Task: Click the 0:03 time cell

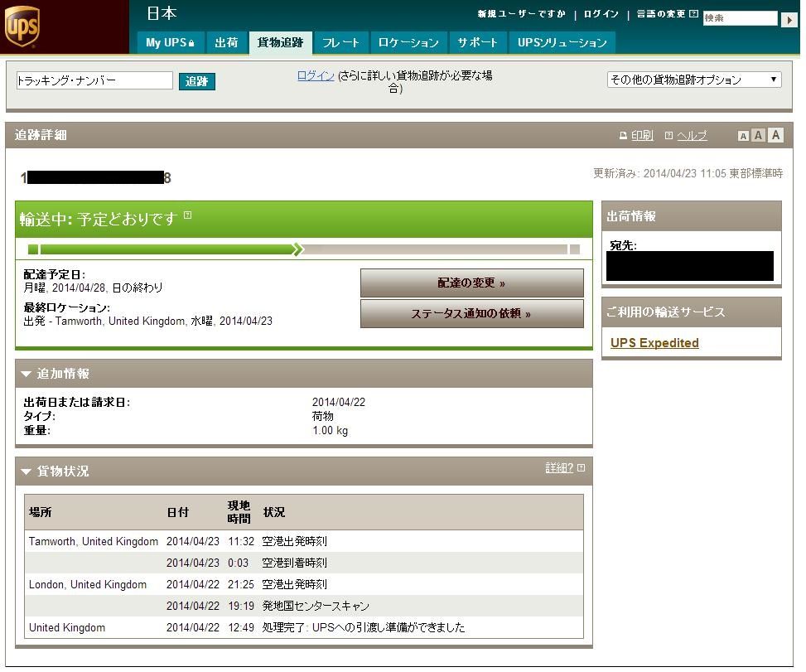Action: coord(238,563)
